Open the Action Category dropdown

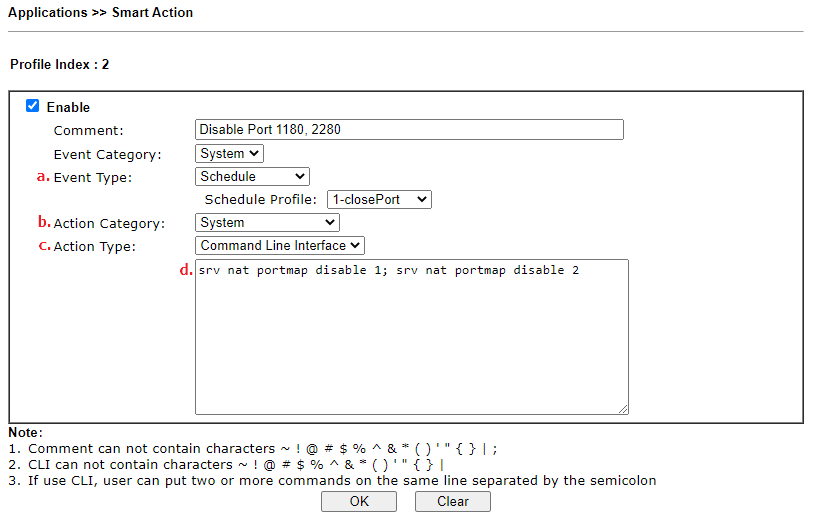pyautogui.click(x=267, y=223)
